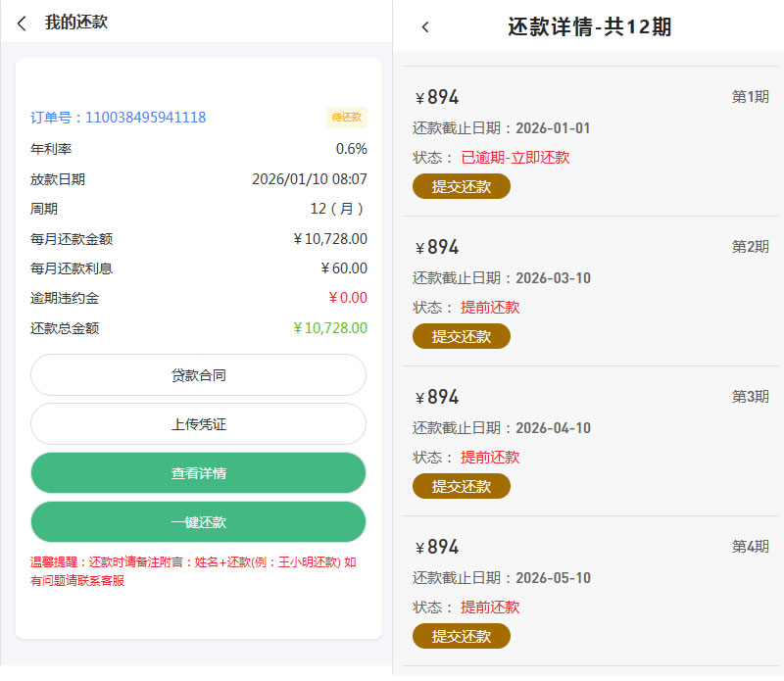The image size is (784, 681).
Task: Select the red 逾期违约金 ¥0.00 value
Action: coord(347,298)
